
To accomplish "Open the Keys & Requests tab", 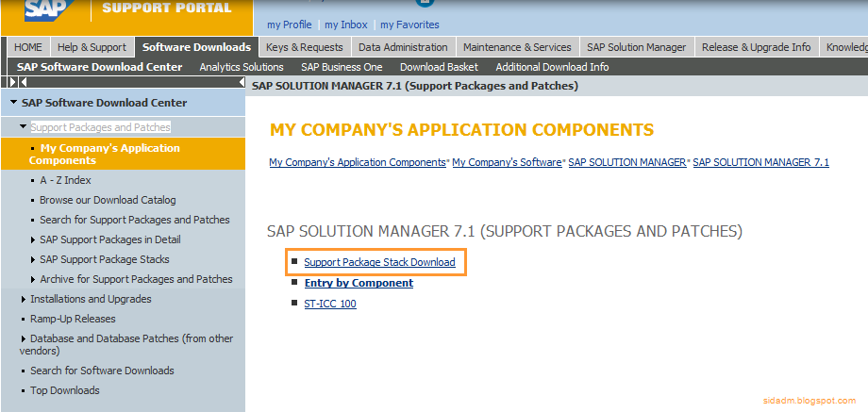I will [x=304, y=47].
